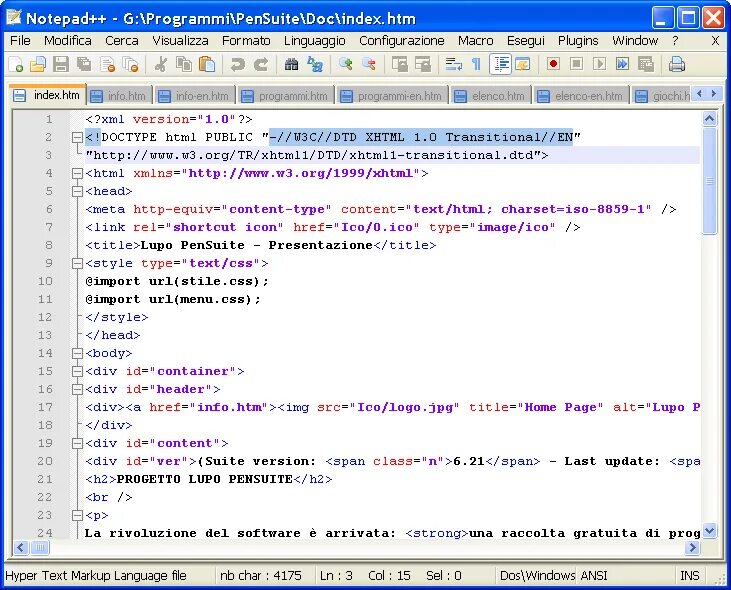The width and height of the screenshot is (731, 590).
Task: Toggle the indent guide icon
Action: point(501,64)
